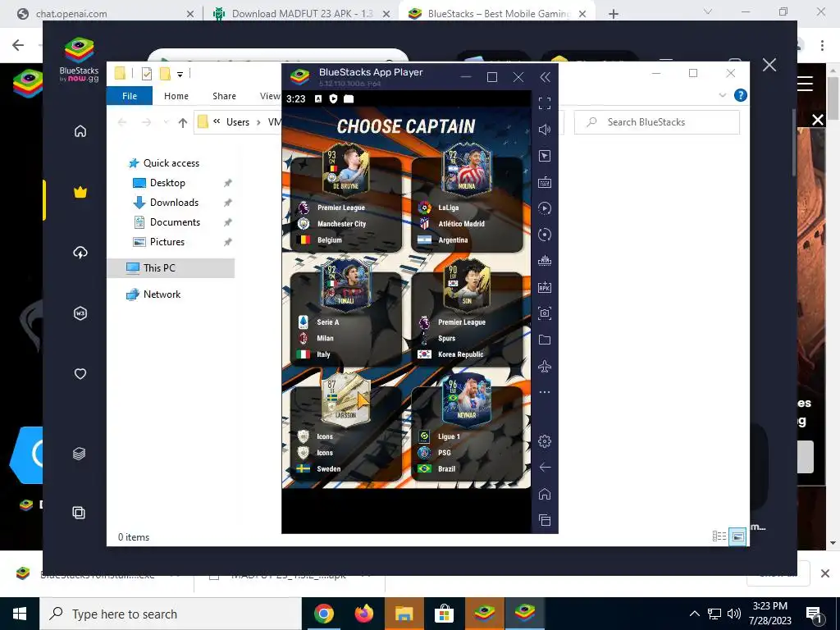This screenshot has height=630, width=840.
Task: Switch to Download MADFUT 23 APK browser tab
Action: pyautogui.click(x=302, y=14)
